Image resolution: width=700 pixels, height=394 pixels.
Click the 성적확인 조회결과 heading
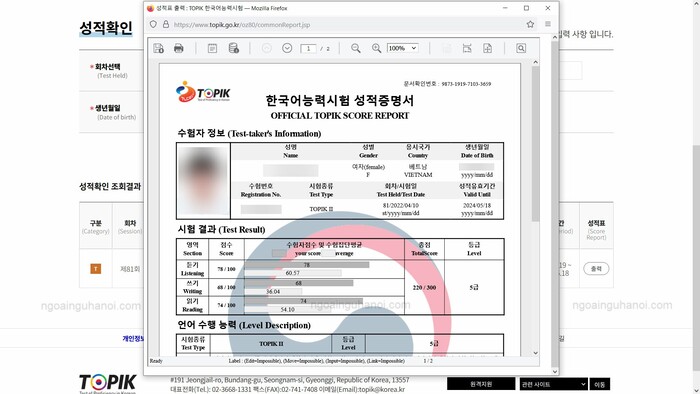click(x=110, y=186)
